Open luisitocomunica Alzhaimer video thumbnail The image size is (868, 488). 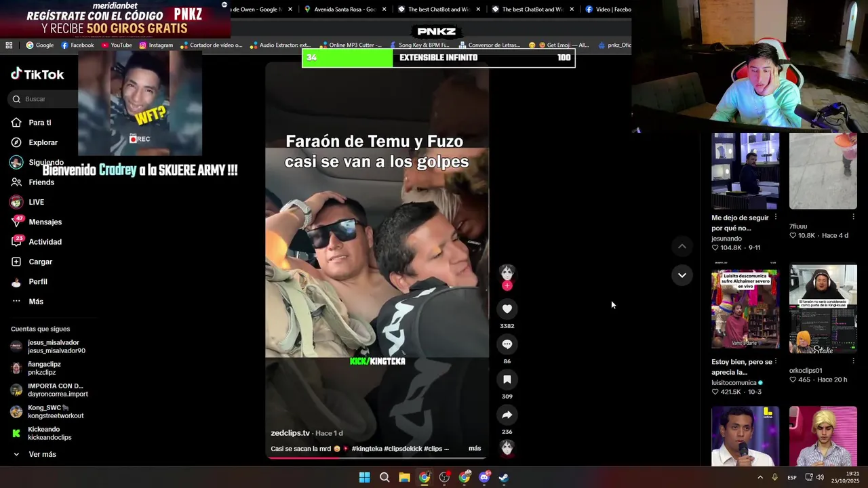point(745,309)
